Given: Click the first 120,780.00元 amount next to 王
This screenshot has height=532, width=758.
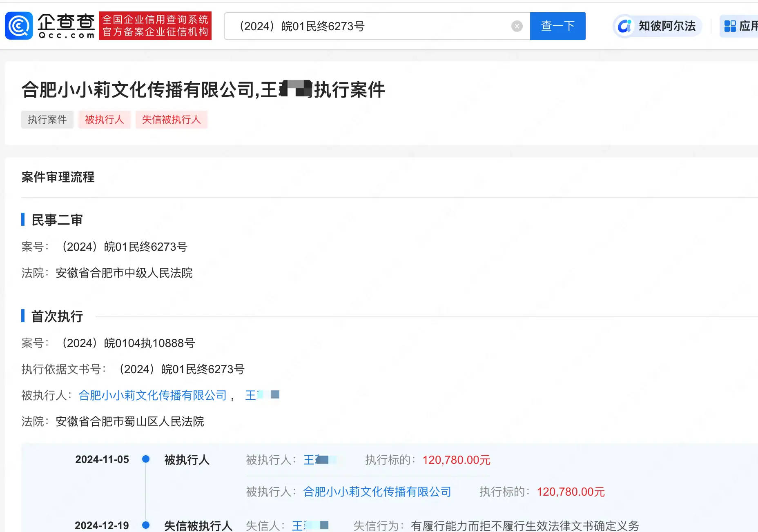Looking at the screenshot, I should click(x=457, y=460).
